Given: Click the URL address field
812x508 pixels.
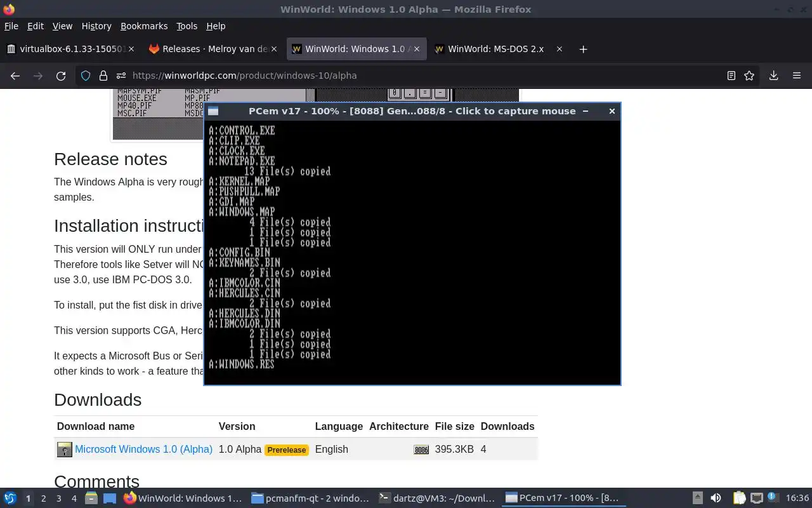Looking at the screenshot, I should (419, 76).
